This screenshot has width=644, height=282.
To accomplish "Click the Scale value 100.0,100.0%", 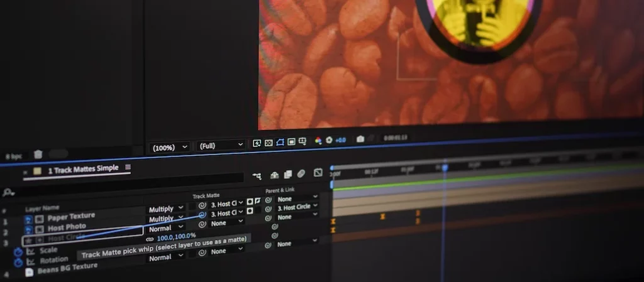I will point(176,237).
